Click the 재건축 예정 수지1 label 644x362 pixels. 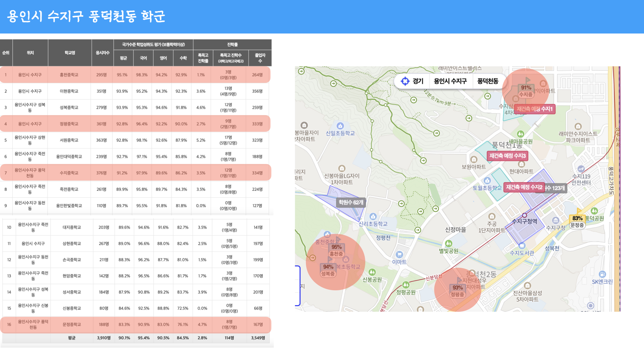534,109
